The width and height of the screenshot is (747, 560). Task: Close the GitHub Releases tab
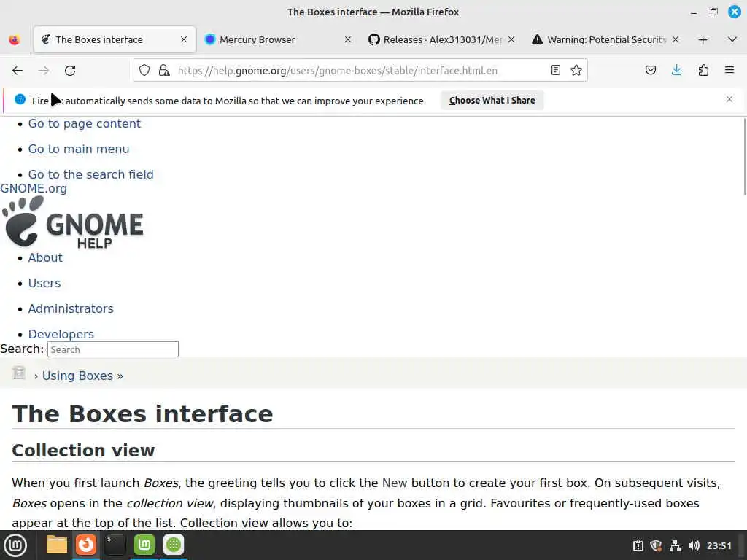tap(511, 39)
